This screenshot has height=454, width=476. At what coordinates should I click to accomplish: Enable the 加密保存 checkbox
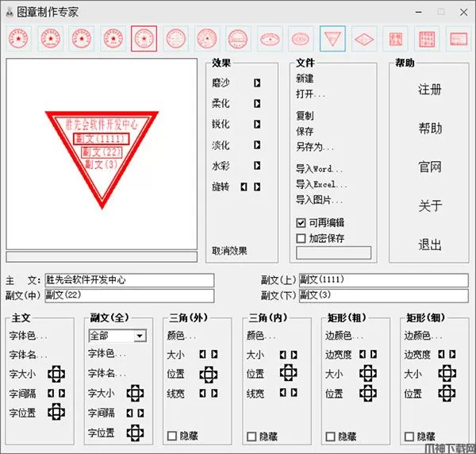pyautogui.click(x=301, y=238)
